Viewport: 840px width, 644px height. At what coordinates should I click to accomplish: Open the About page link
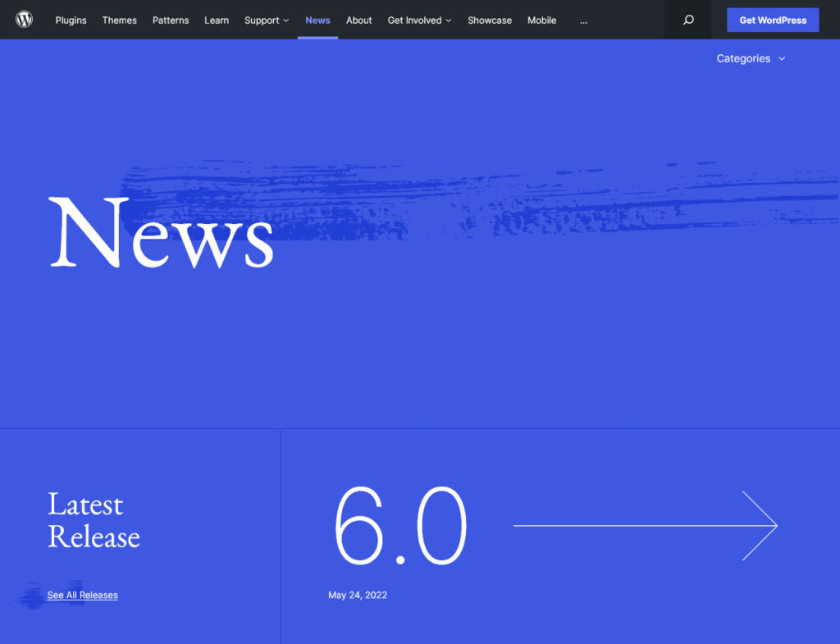click(x=359, y=20)
